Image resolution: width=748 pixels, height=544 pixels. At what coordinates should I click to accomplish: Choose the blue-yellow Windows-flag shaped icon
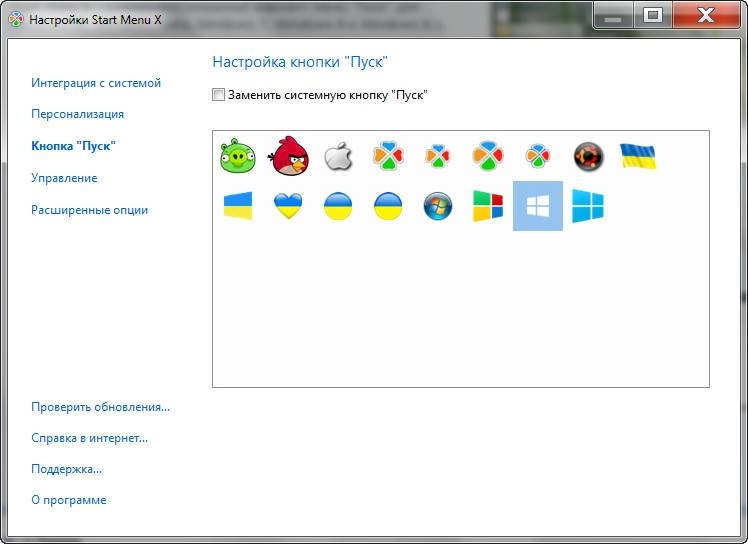pos(238,206)
